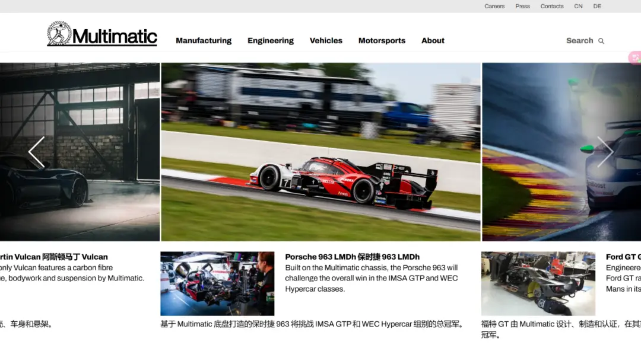Click the Chinese Porsche 963 caption
This screenshot has width=641, height=364.
click(313, 324)
